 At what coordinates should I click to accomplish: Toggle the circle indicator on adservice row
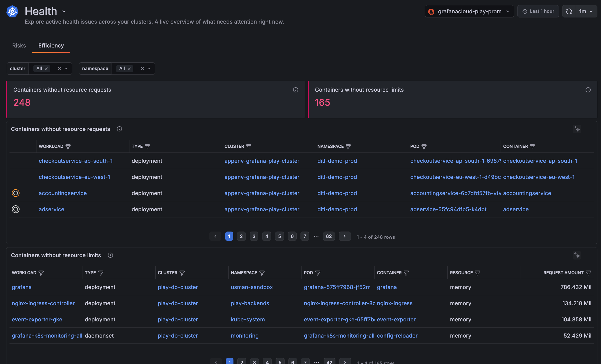(16, 209)
